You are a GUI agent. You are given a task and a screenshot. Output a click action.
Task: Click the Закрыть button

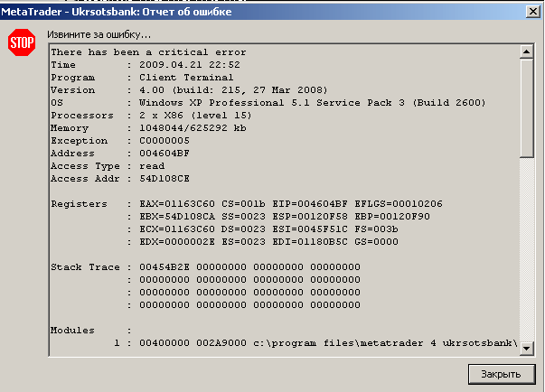[502, 374]
